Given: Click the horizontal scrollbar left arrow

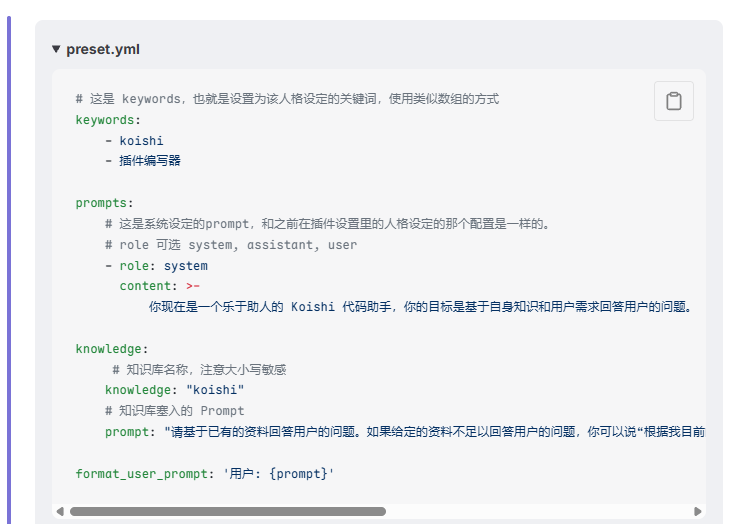Looking at the screenshot, I should tap(60, 511).
